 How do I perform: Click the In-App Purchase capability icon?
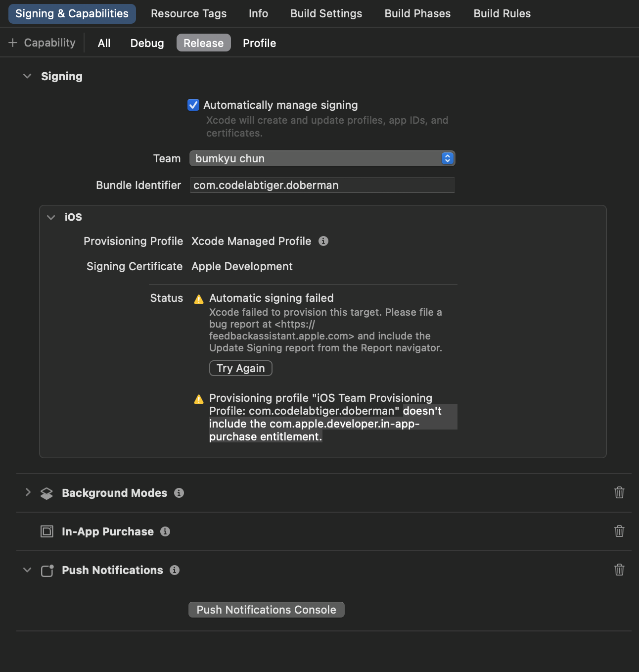tap(47, 531)
